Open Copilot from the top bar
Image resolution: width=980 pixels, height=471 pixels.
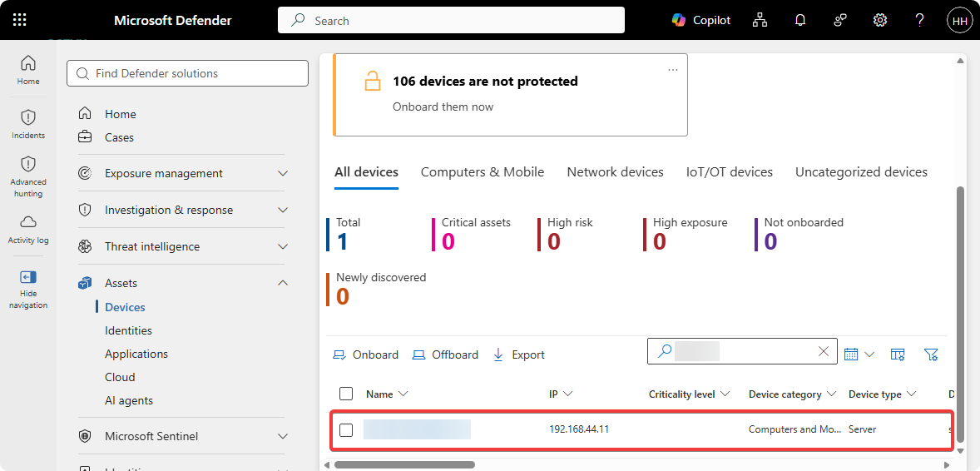[700, 20]
